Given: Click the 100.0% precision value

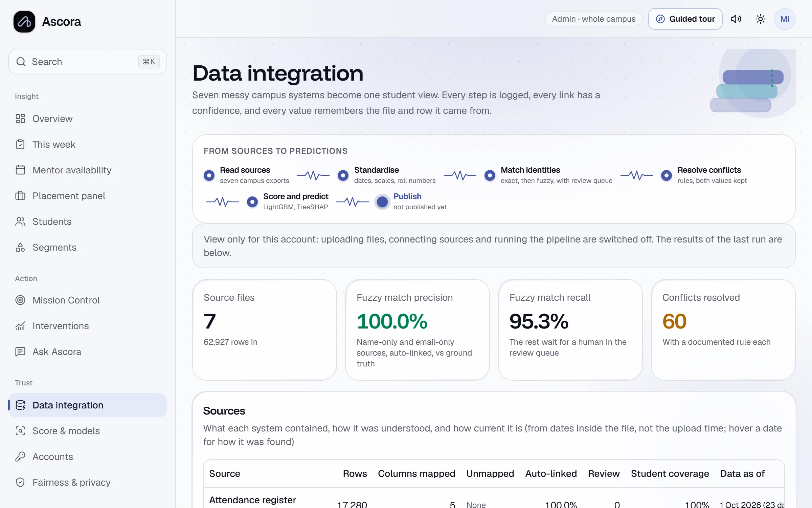Looking at the screenshot, I should point(392,321).
